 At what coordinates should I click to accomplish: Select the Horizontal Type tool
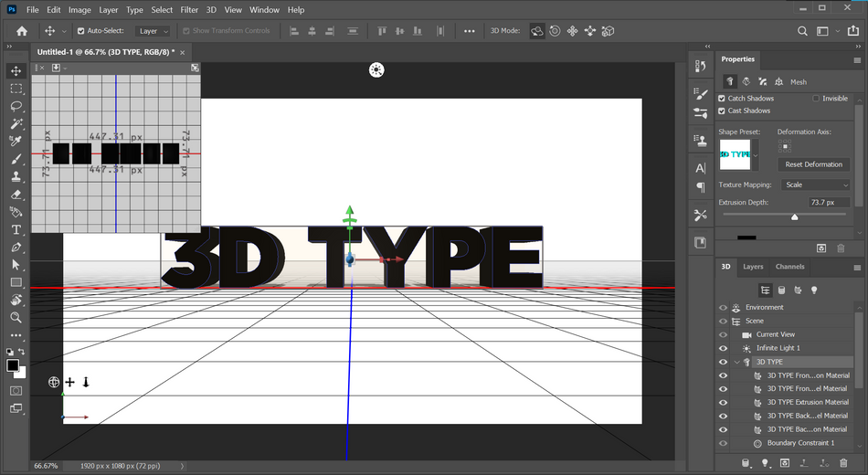[16, 230]
